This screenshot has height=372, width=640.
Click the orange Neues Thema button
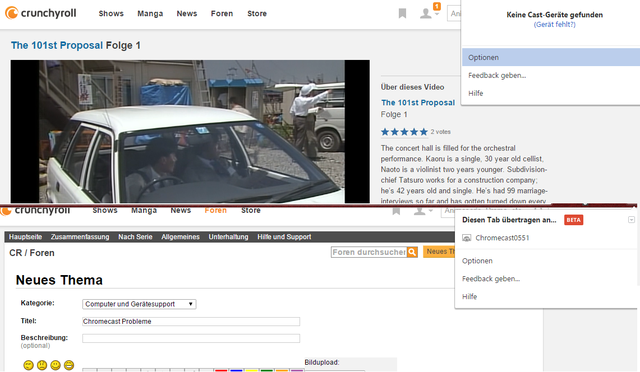(x=439, y=252)
